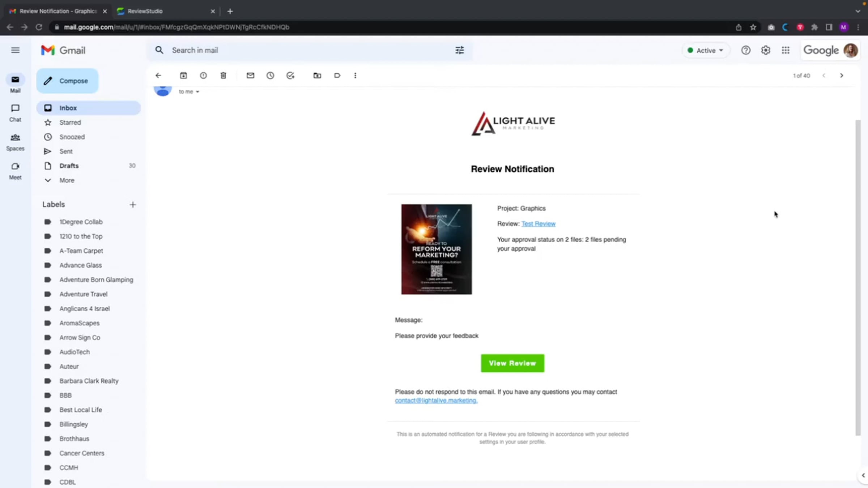Snooze this email with the clock icon
Image resolution: width=868 pixels, height=488 pixels.
pyautogui.click(x=270, y=76)
